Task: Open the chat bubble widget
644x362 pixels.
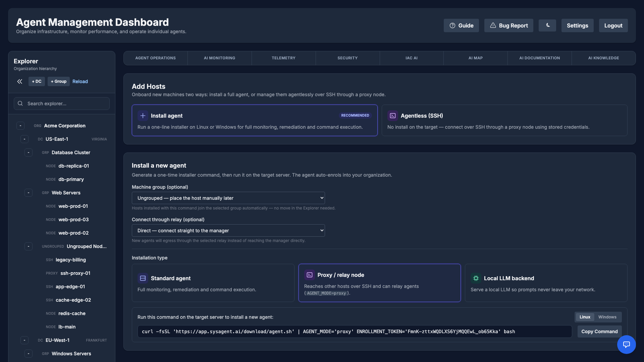Action: click(627, 345)
